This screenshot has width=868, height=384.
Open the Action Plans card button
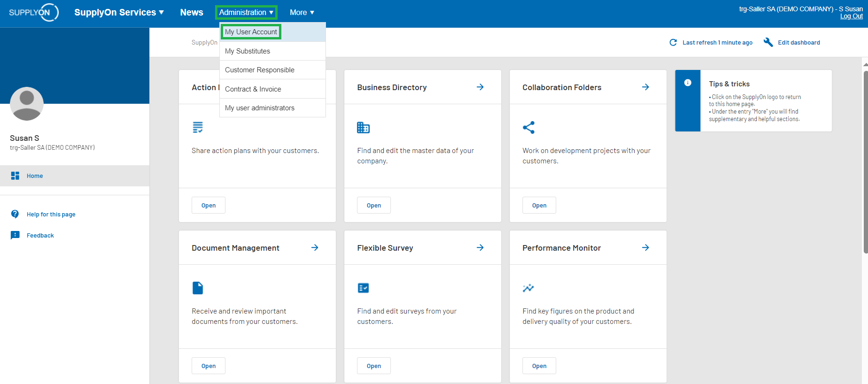pyautogui.click(x=209, y=205)
